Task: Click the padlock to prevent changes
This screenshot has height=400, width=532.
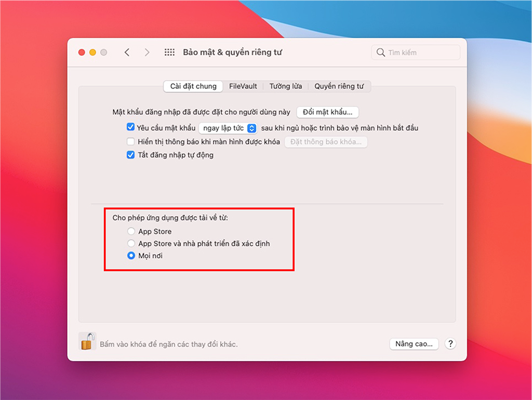Action: [87, 341]
